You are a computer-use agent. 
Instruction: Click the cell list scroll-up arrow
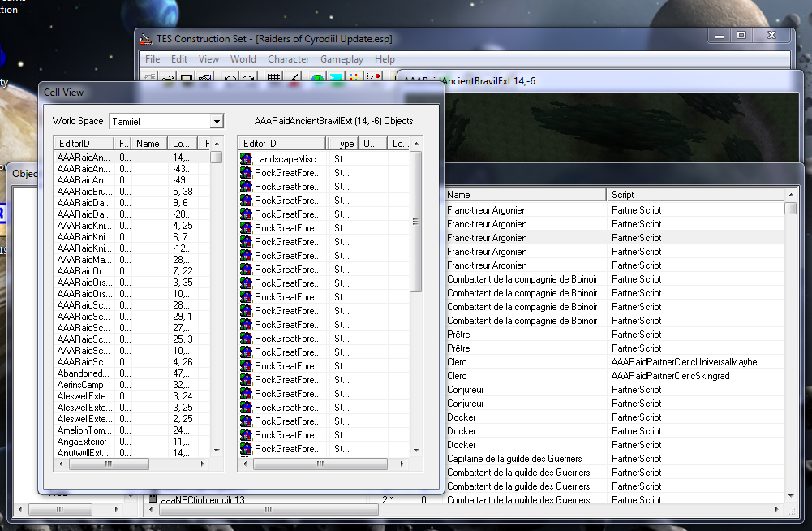point(217,143)
